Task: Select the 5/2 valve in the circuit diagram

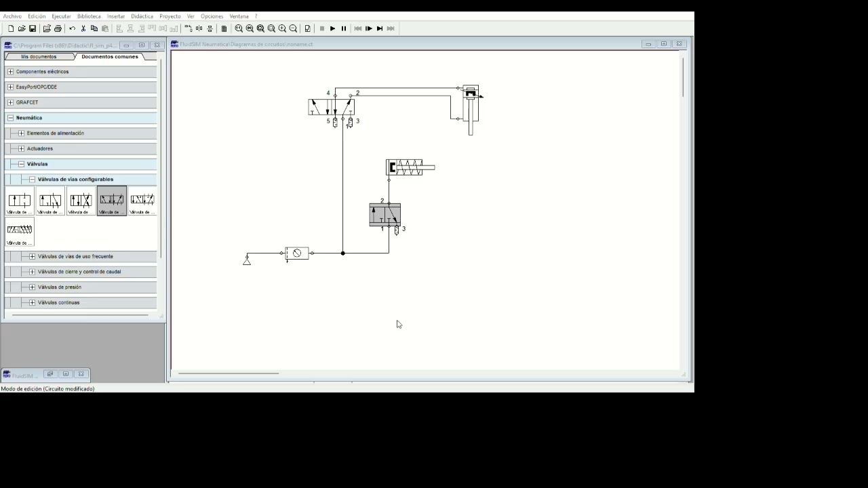Action: click(332, 107)
